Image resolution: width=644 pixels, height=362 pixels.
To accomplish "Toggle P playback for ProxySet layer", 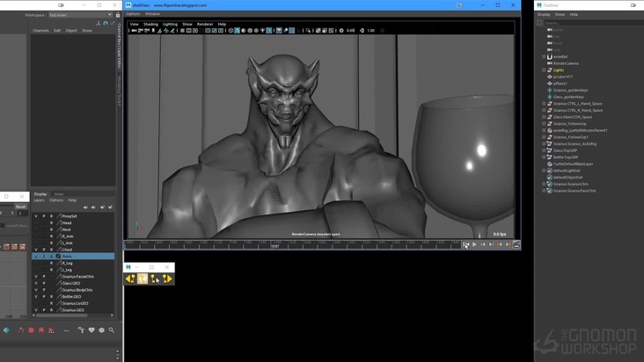I will (x=44, y=216).
